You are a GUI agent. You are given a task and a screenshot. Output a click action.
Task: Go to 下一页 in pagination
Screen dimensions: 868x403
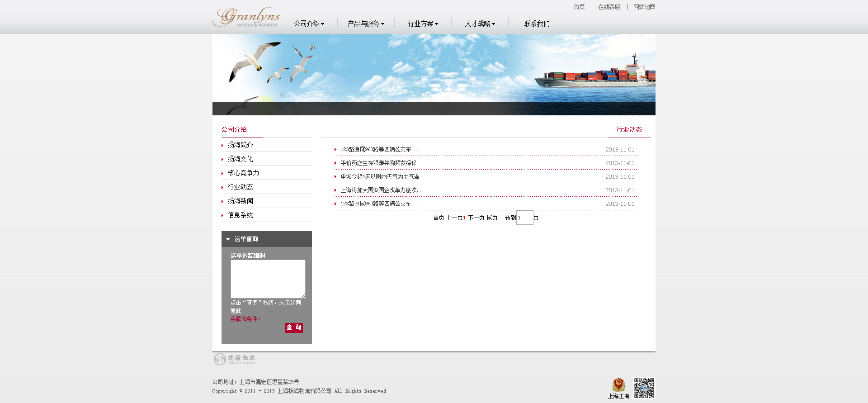click(476, 218)
